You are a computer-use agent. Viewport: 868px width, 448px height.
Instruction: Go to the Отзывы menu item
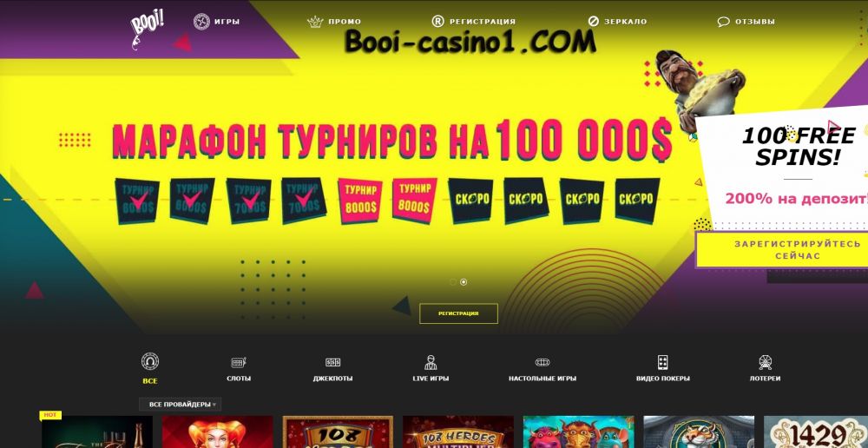pos(746,22)
